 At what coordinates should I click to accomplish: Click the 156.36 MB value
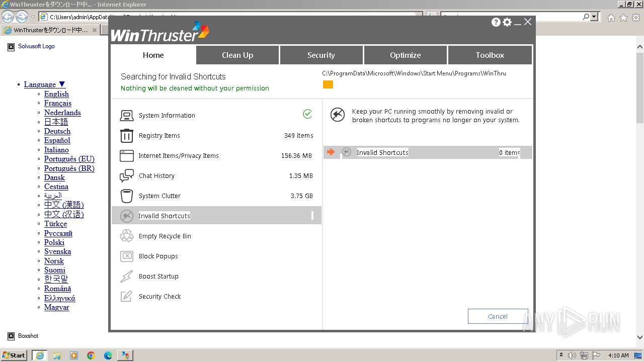[296, 156]
